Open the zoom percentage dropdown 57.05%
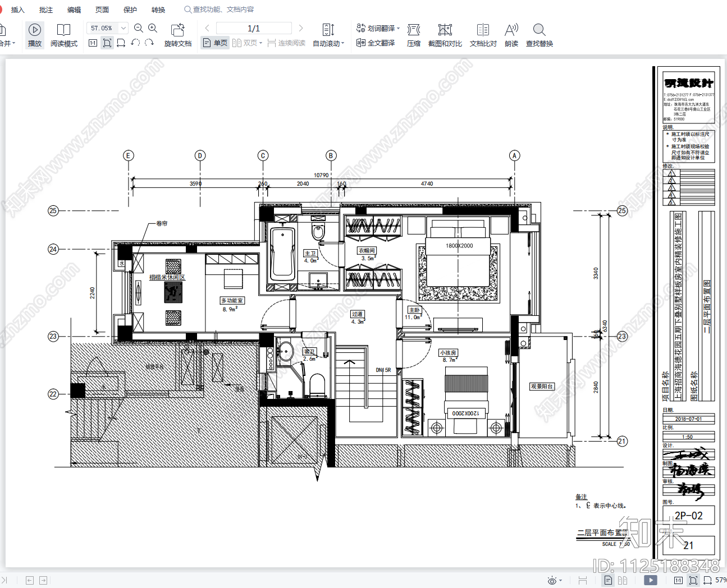727x588 pixels. tap(124, 28)
